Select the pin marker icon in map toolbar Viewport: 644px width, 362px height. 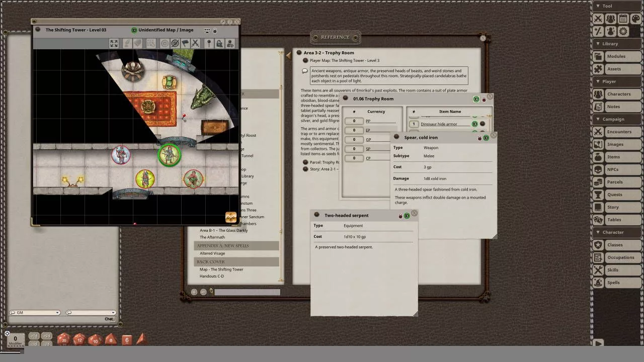pyautogui.click(x=209, y=43)
